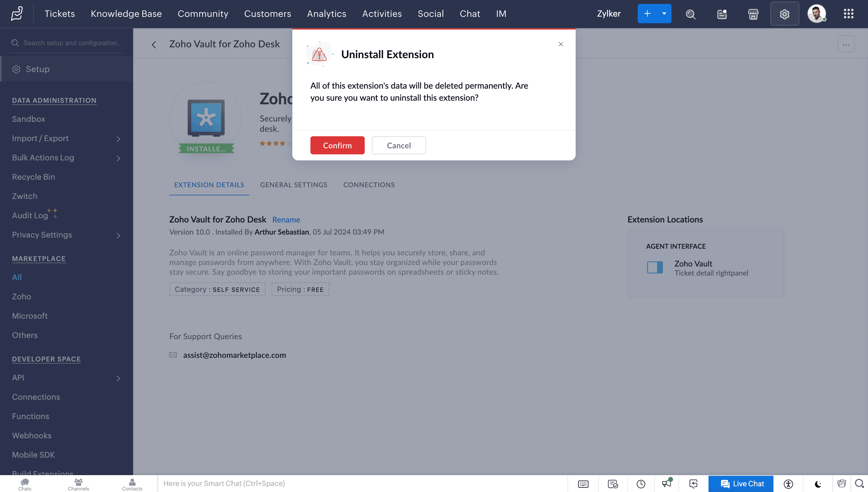Open the Tickets menu

pos(60,14)
